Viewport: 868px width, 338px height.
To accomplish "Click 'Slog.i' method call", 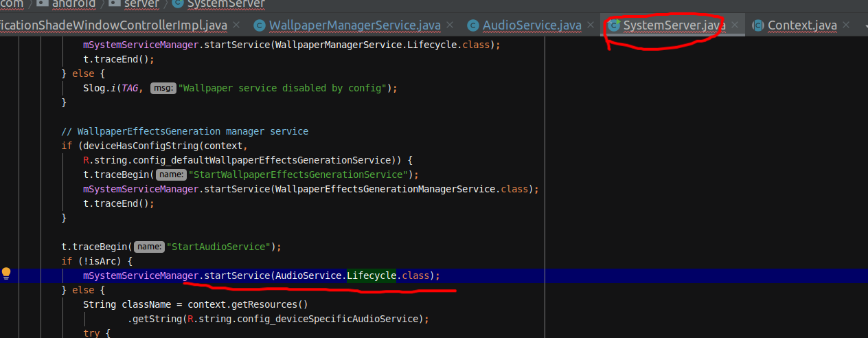I will [x=98, y=88].
